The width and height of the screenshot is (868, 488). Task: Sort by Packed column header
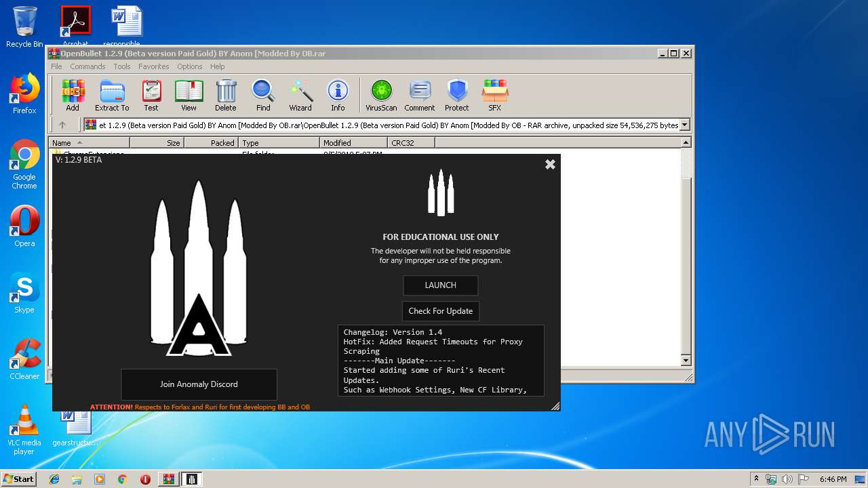(x=211, y=142)
